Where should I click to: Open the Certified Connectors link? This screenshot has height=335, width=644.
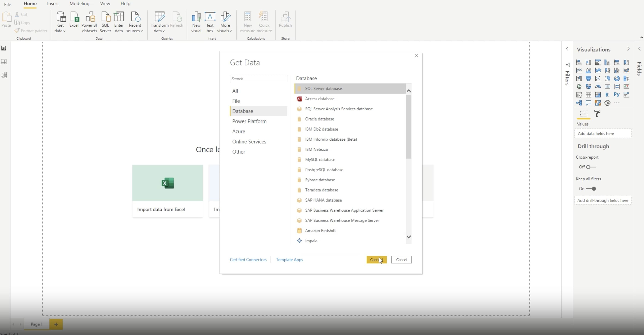(x=248, y=260)
